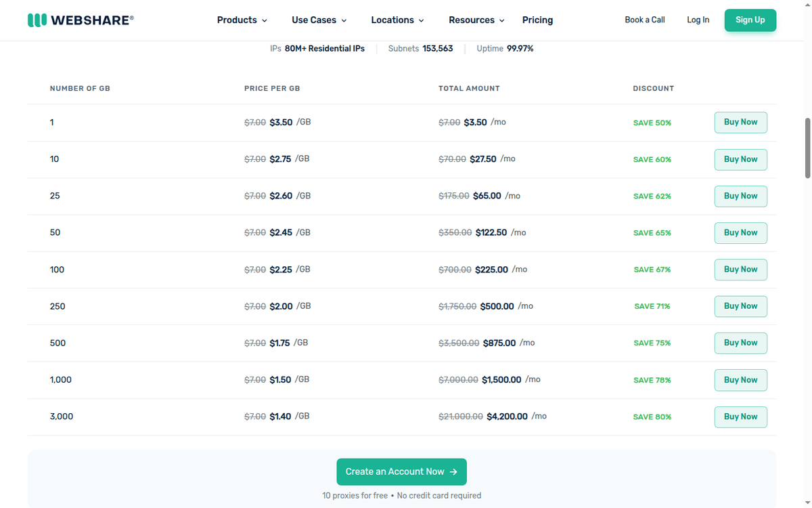812x508 pixels.
Task: Buy Now for the 25 GB plan
Action: click(741, 196)
